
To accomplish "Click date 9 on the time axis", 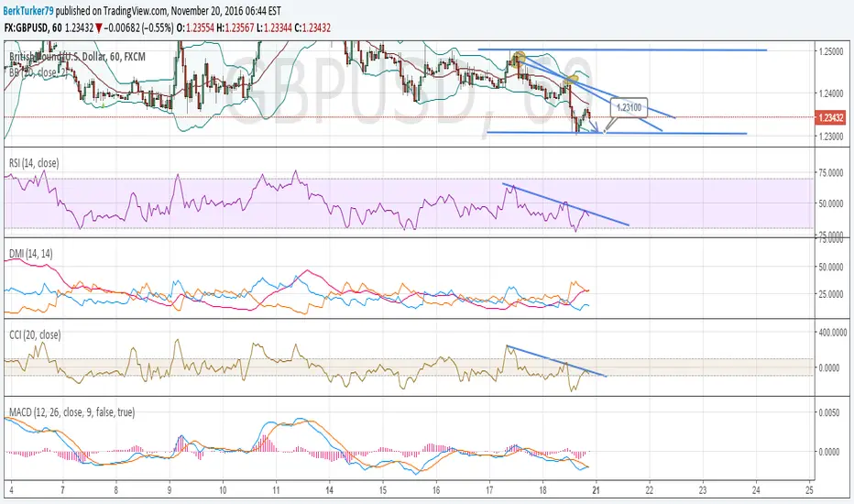I will 170,490.
